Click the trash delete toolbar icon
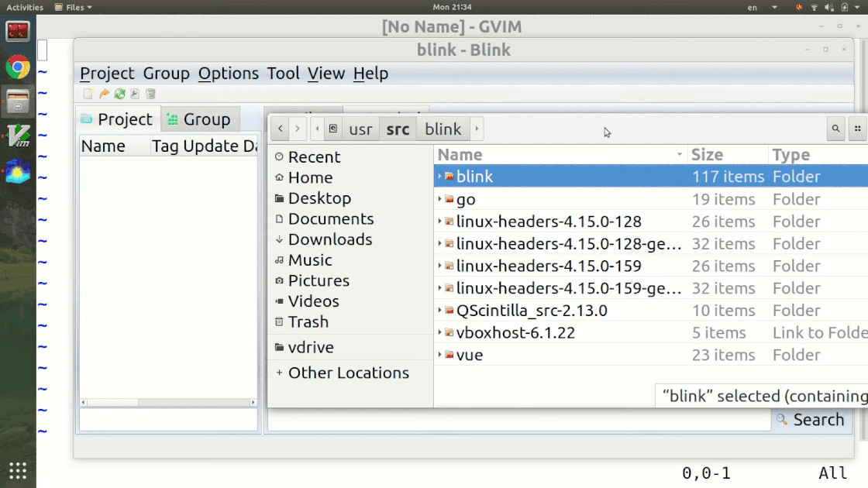 coord(150,94)
